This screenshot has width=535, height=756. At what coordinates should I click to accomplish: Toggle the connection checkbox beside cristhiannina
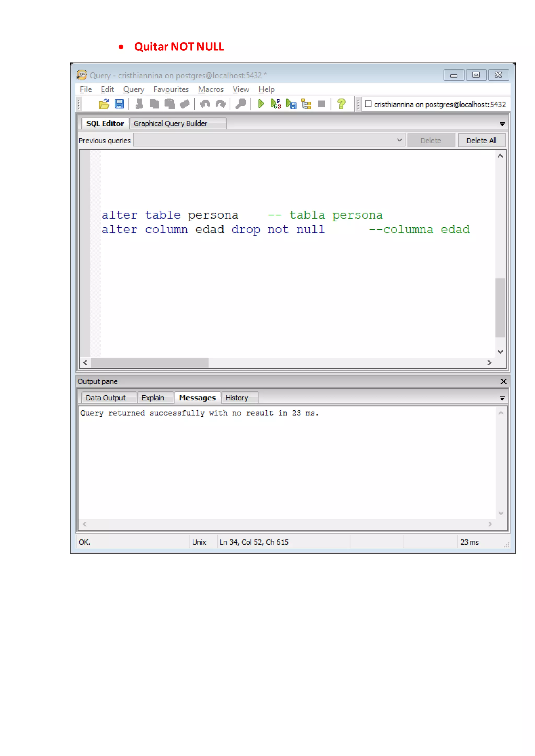(368, 104)
